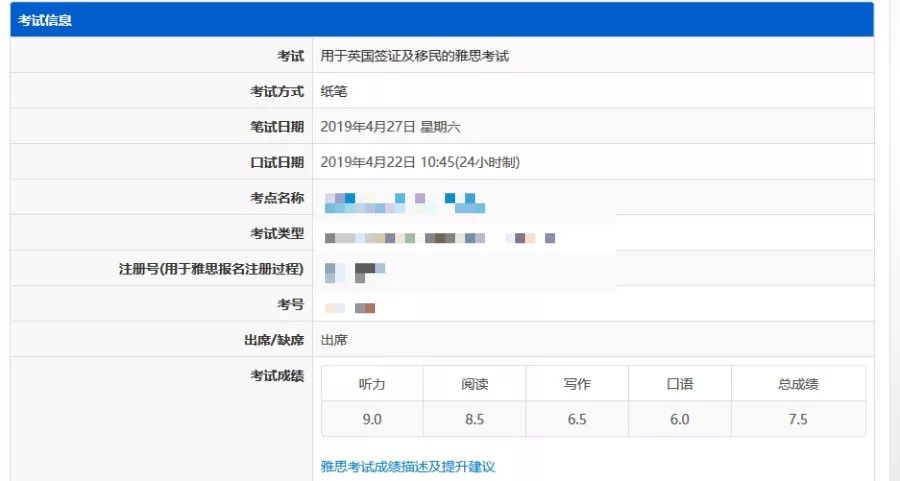Select the 出席 attendance value

pyautogui.click(x=333, y=340)
